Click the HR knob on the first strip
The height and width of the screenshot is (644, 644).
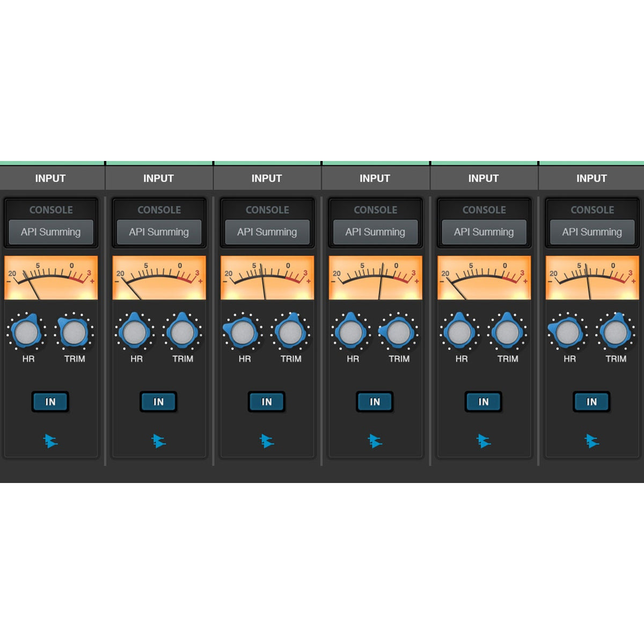point(26,332)
